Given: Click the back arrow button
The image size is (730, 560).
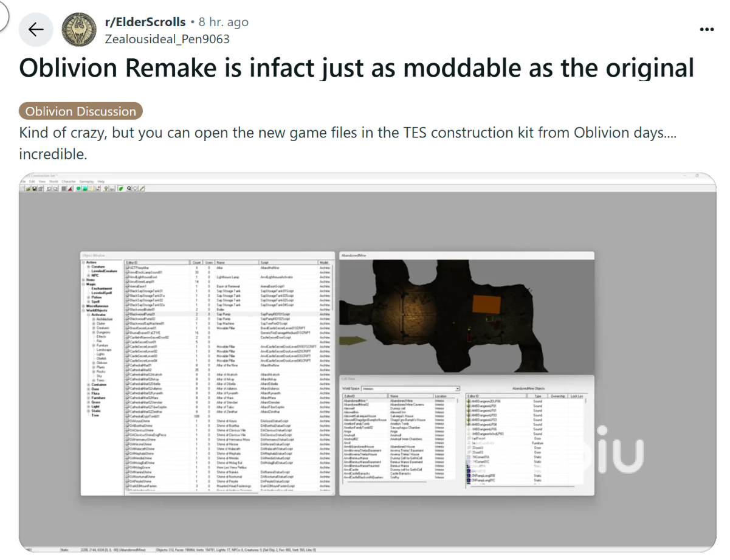Looking at the screenshot, I should pyautogui.click(x=36, y=30).
